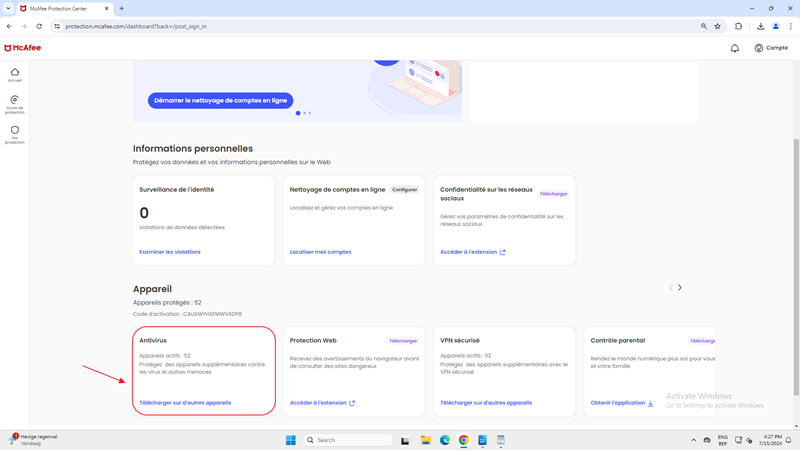Click the address bar URL
This screenshot has width=800, height=450.
pos(136,27)
